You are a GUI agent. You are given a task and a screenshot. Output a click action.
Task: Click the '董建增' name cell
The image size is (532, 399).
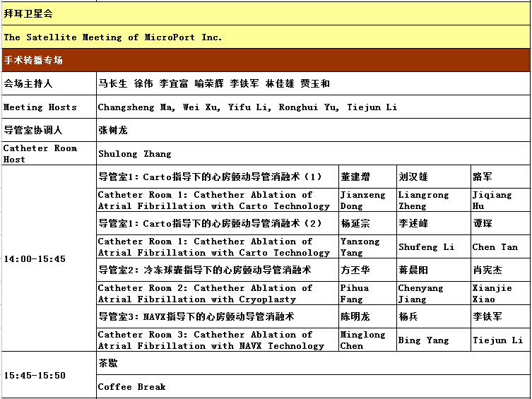[x=368, y=177]
